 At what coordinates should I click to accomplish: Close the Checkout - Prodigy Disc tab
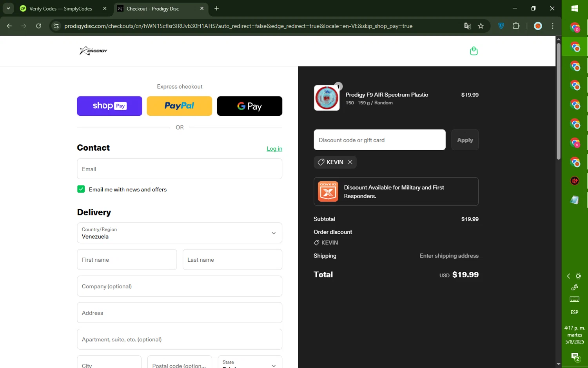202,8
